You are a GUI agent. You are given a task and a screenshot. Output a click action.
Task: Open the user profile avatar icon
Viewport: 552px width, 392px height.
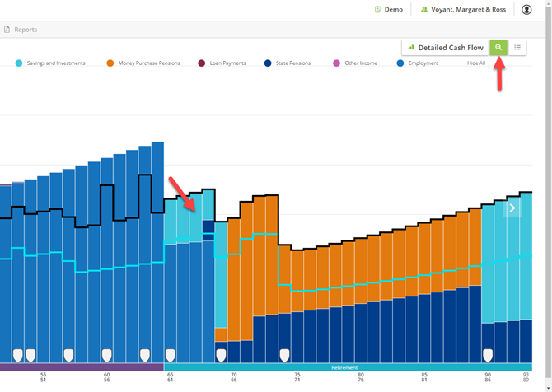point(526,10)
